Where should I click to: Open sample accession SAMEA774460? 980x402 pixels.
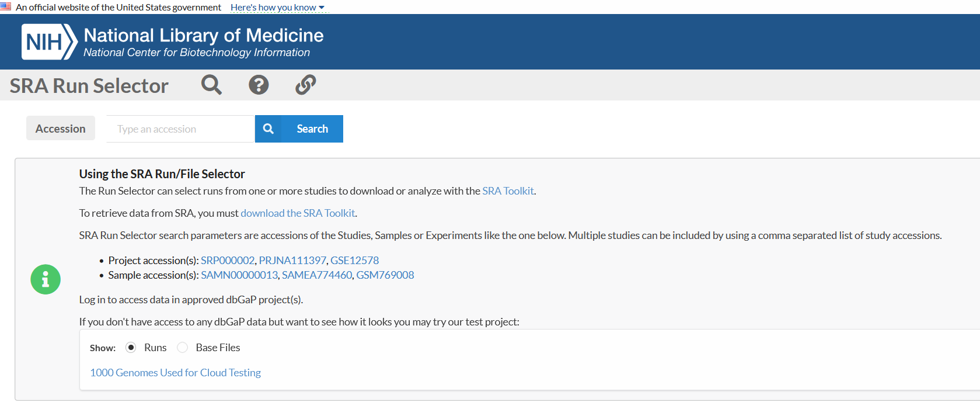(317, 275)
